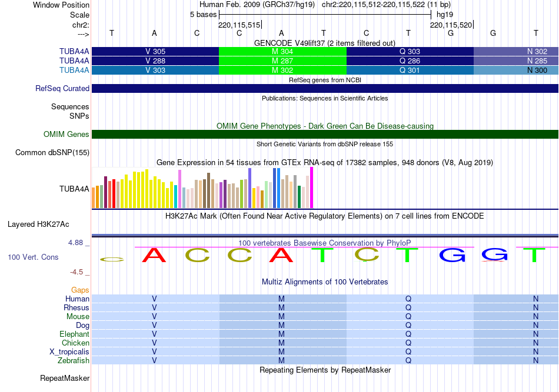Select the N 302 codon block
The height and width of the screenshot is (392, 559).
[x=516, y=51]
